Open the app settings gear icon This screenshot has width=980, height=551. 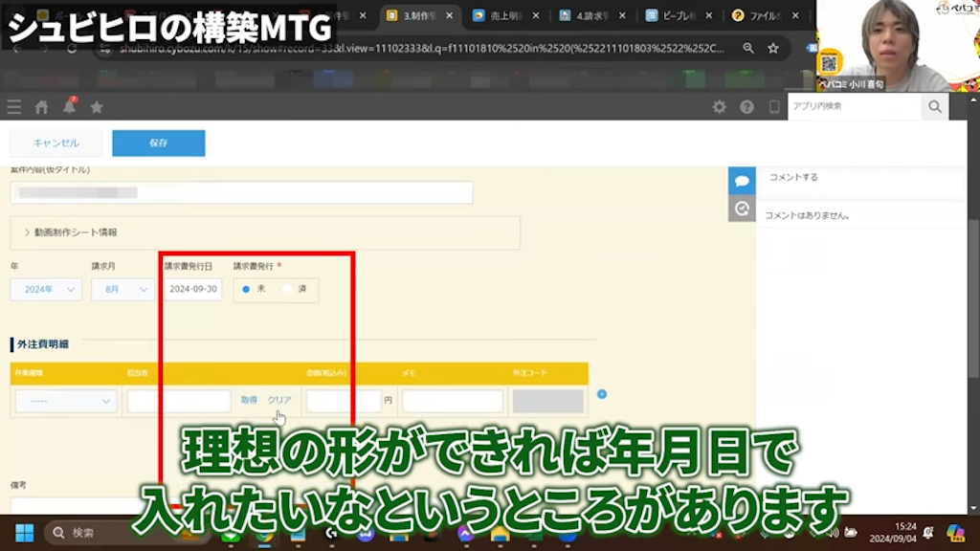pyautogui.click(x=721, y=108)
